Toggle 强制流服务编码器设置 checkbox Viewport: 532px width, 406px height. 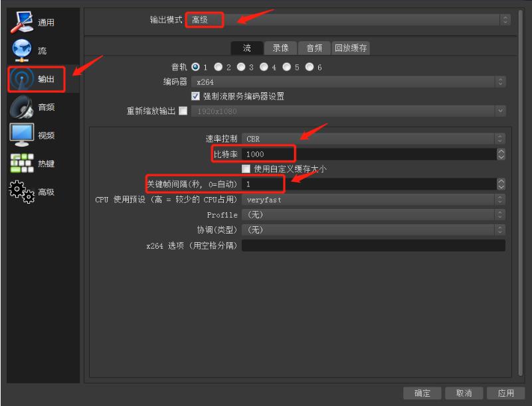coord(195,96)
